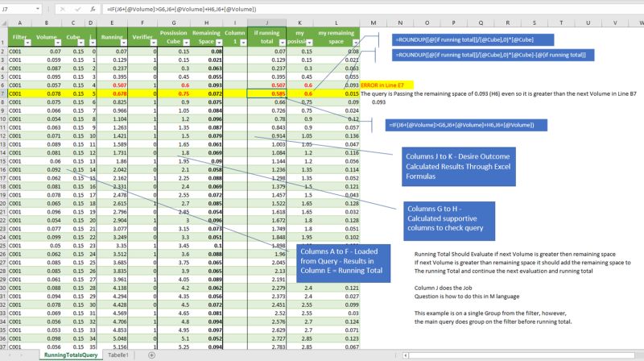
Task: Open the Possission Cube filter dropdown
Action: click(186, 43)
